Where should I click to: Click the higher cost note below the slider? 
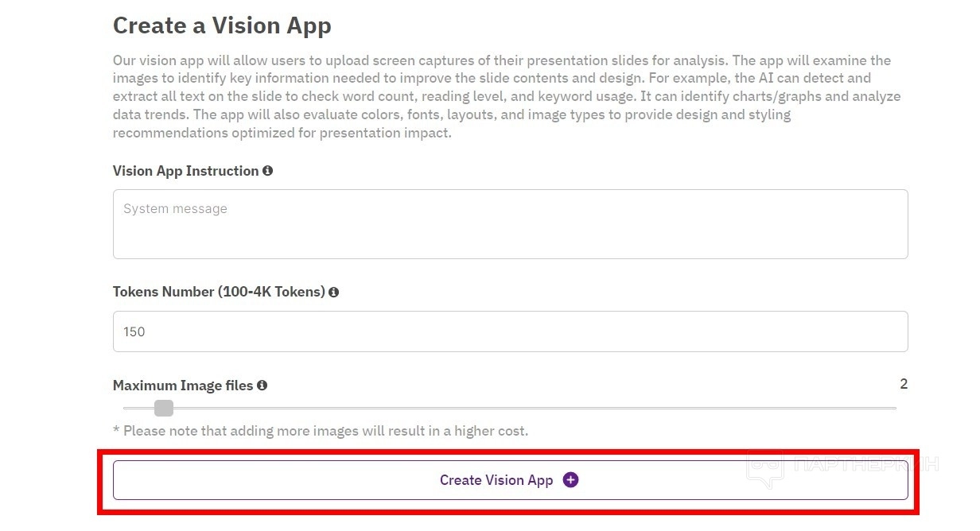320,431
